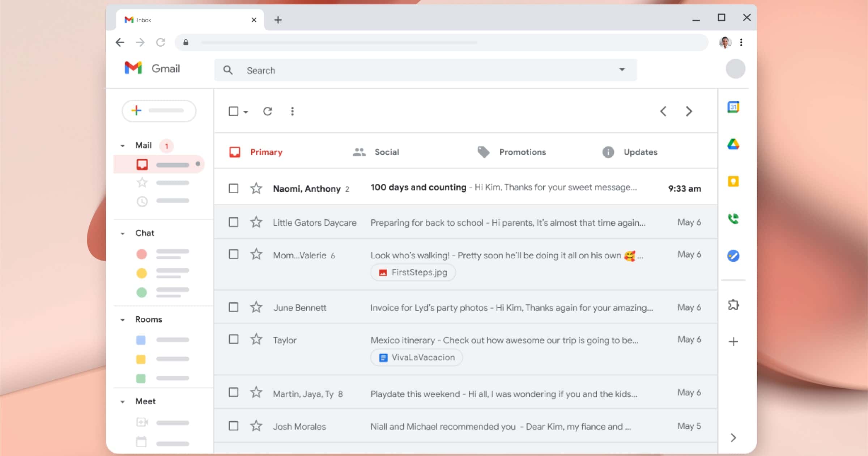Refresh the inbox message list
868x456 pixels.
(268, 111)
